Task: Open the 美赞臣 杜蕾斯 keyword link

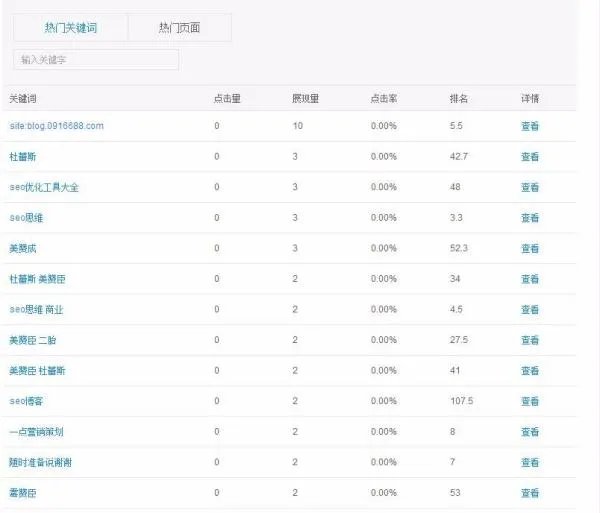Action: tap(37, 371)
